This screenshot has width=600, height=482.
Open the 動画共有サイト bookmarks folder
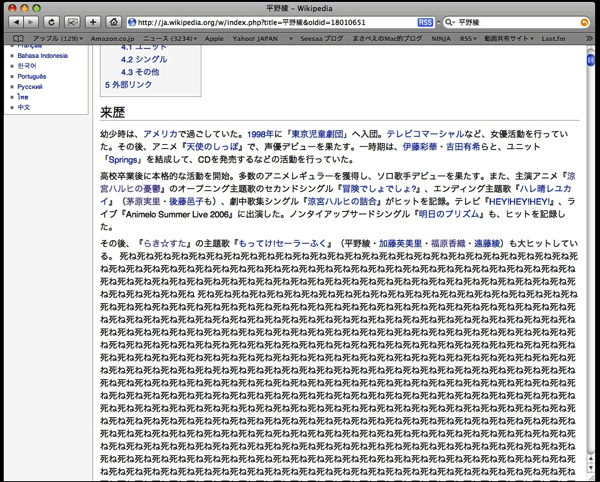(509, 39)
